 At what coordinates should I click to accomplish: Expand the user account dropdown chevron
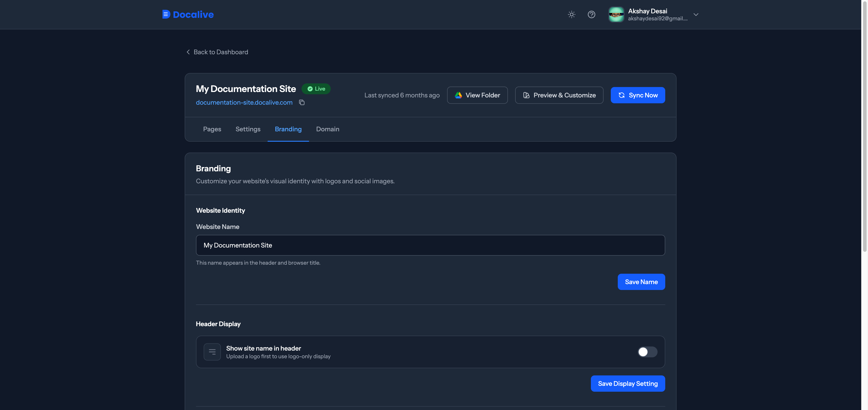[x=696, y=14]
